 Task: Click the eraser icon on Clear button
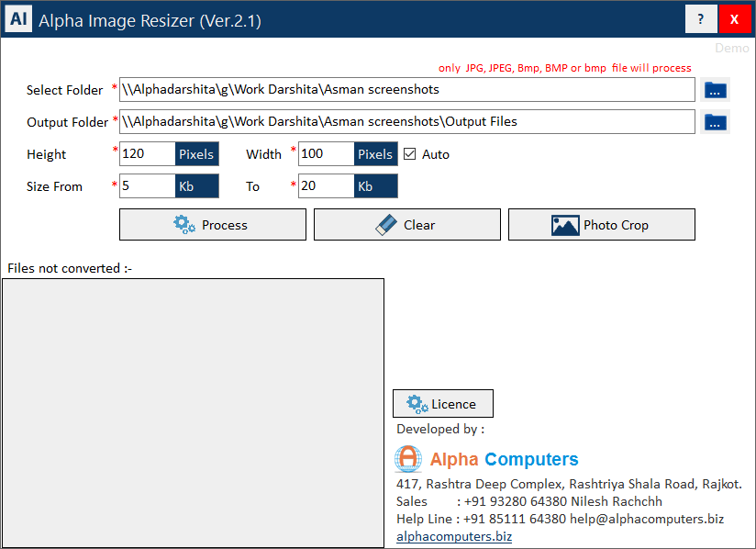[x=385, y=225]
